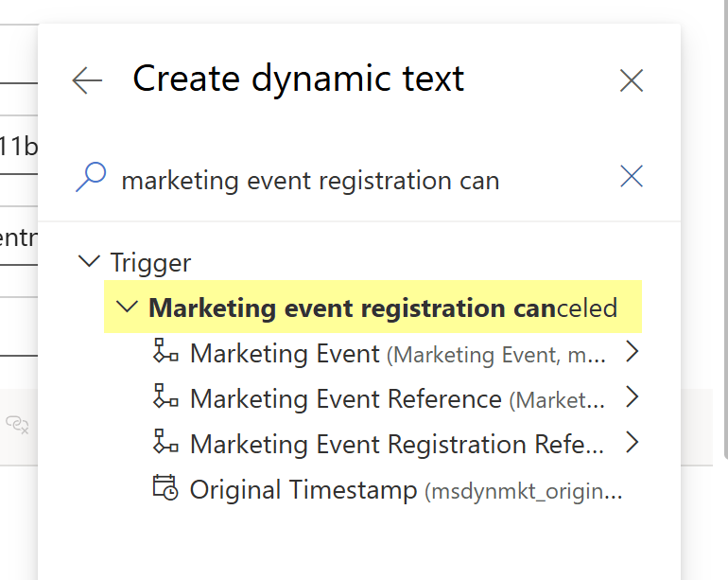Click Marketing Event Registration Reference icon
This screenshot has width=728, height=580.
tap(165, 443)
